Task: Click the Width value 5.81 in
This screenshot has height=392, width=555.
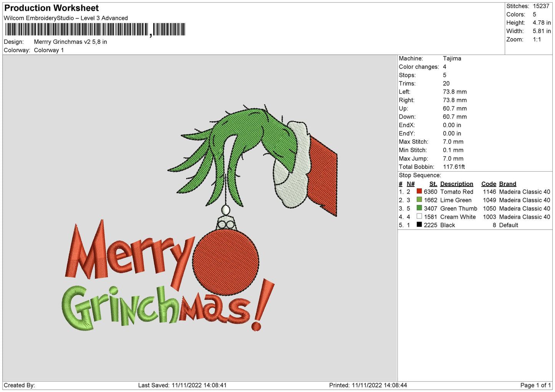Action: (542, 31)
